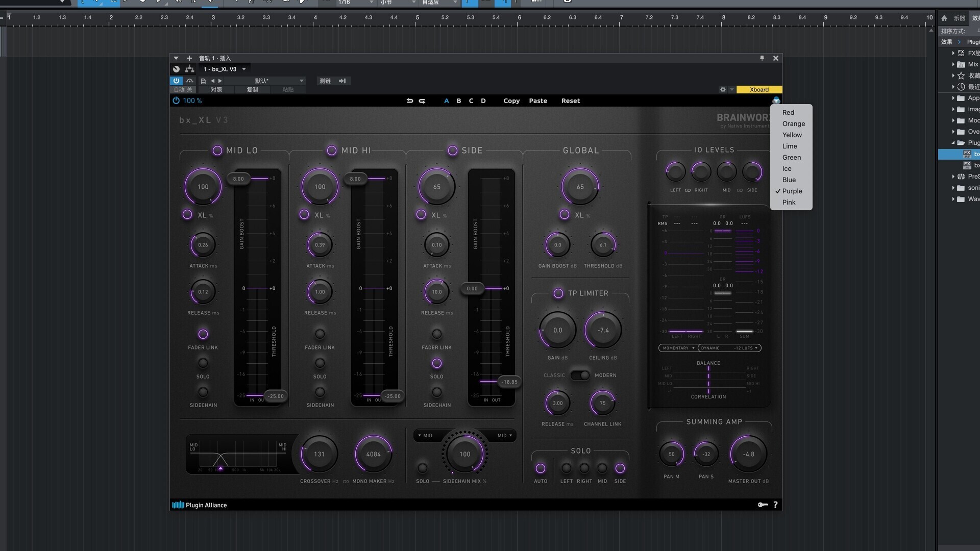
Task: Click the CROSSOVER Hz knob showing 131
Action: [x=320, y=454]
